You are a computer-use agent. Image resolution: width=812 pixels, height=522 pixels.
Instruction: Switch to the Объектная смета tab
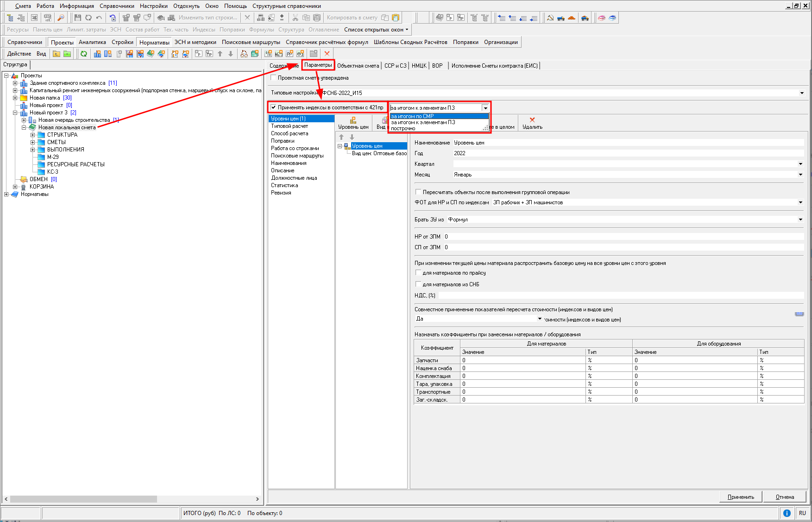358,66
